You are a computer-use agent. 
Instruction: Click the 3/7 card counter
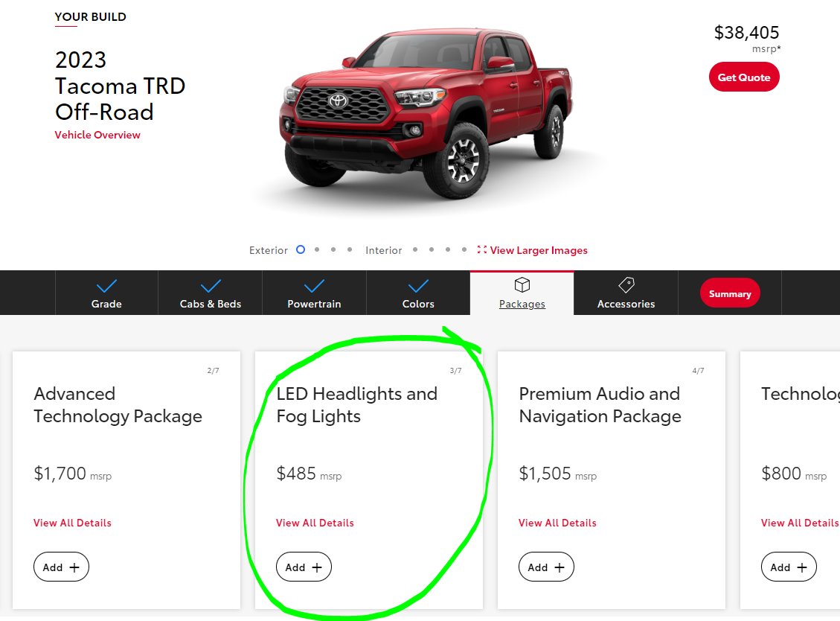456,371
